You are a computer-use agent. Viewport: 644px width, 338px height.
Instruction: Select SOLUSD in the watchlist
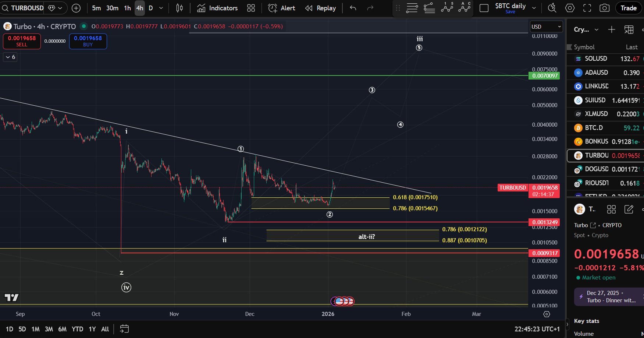pyautogui.click(x=605, y=59)
